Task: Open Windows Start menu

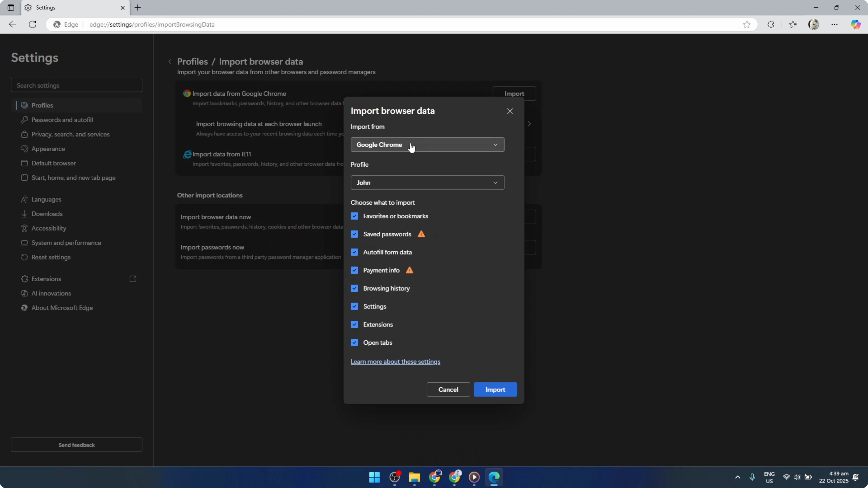Action: point(374,477)
